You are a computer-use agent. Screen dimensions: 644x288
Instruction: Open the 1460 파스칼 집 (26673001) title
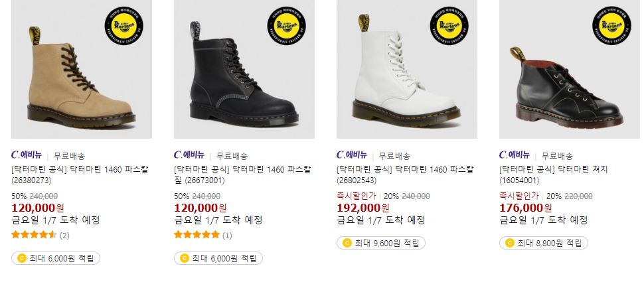(243, 175)
